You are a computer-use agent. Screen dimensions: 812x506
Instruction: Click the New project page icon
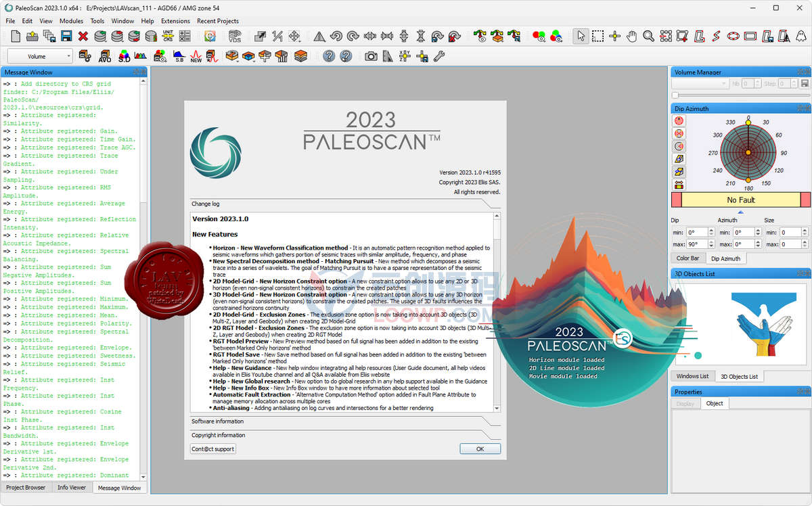click(x=16, y=36)
